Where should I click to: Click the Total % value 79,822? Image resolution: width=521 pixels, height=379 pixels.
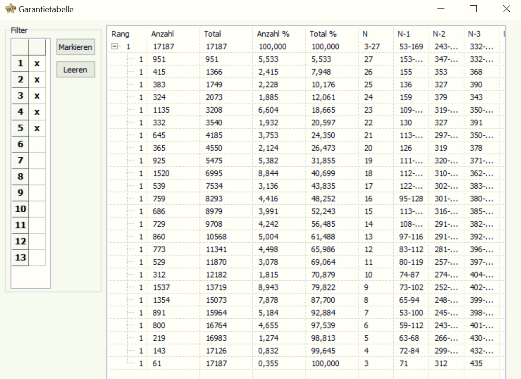click(x=323, y=287)
